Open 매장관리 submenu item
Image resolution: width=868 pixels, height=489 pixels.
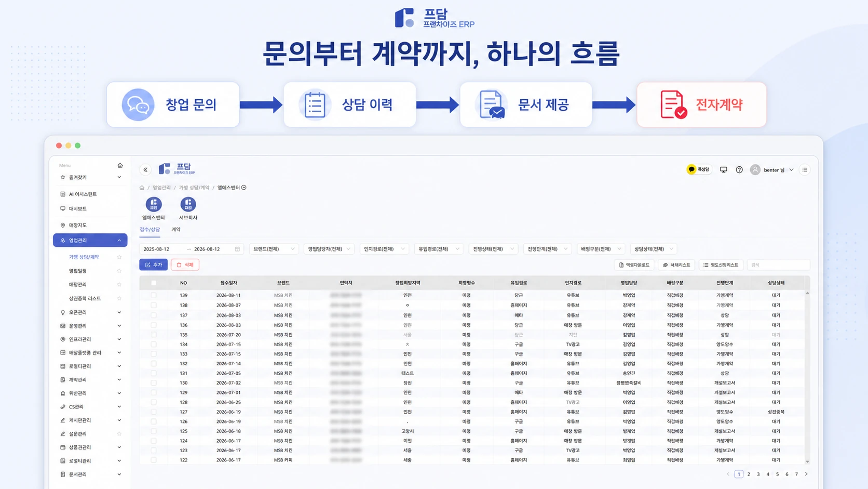78,284
